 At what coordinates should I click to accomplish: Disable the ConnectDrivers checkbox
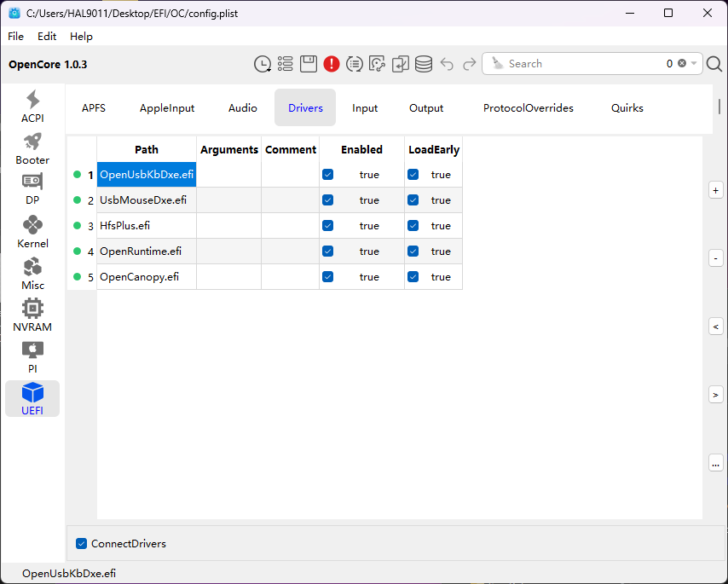tap(82, 544)
